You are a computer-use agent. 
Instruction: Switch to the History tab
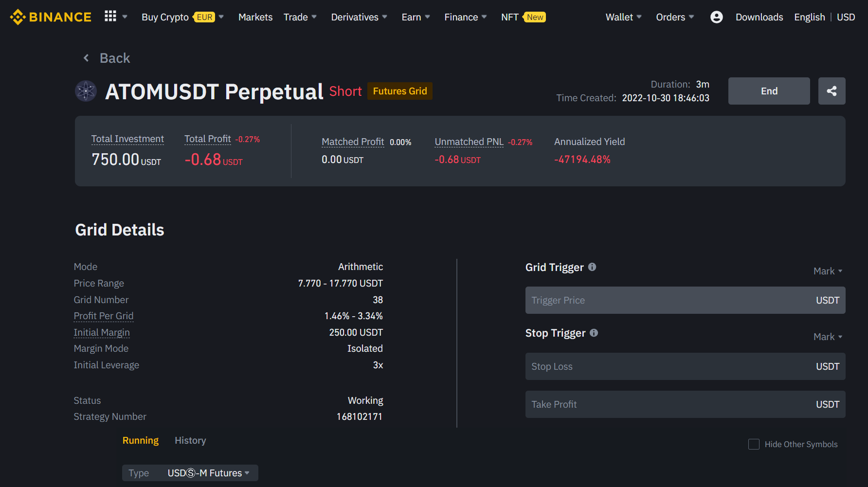tap(190, 440)
